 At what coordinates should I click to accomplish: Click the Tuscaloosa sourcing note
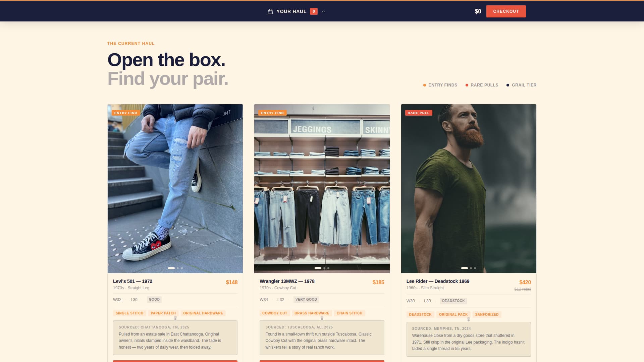pos(322,338)
